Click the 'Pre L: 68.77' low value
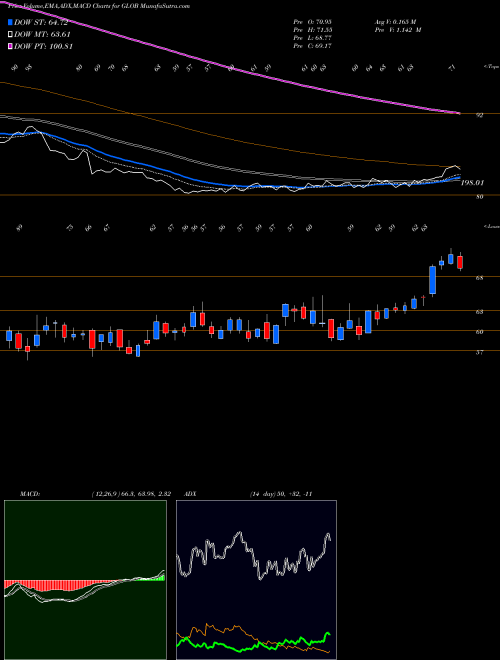Image resolution: width=500 pixels, height=660 pixels. [x=313, y=37]
